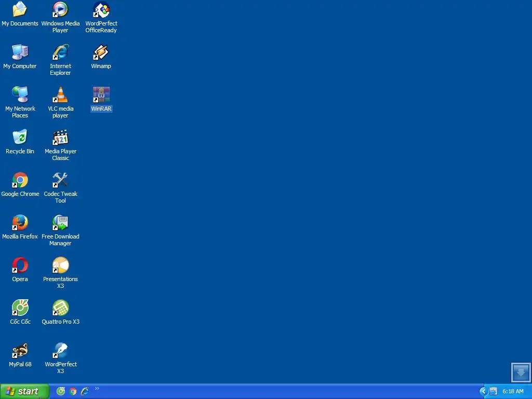Show hidden system tray icons

(x=484, y=392)
